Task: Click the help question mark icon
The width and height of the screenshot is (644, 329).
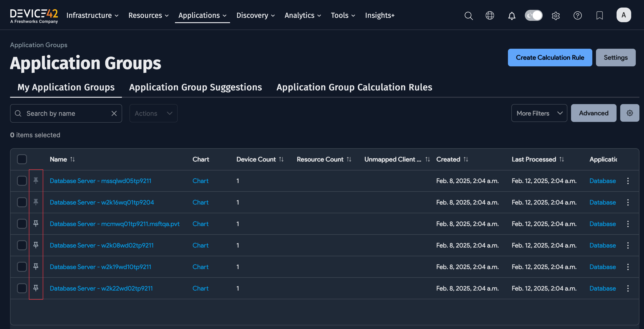Action: 577,16
